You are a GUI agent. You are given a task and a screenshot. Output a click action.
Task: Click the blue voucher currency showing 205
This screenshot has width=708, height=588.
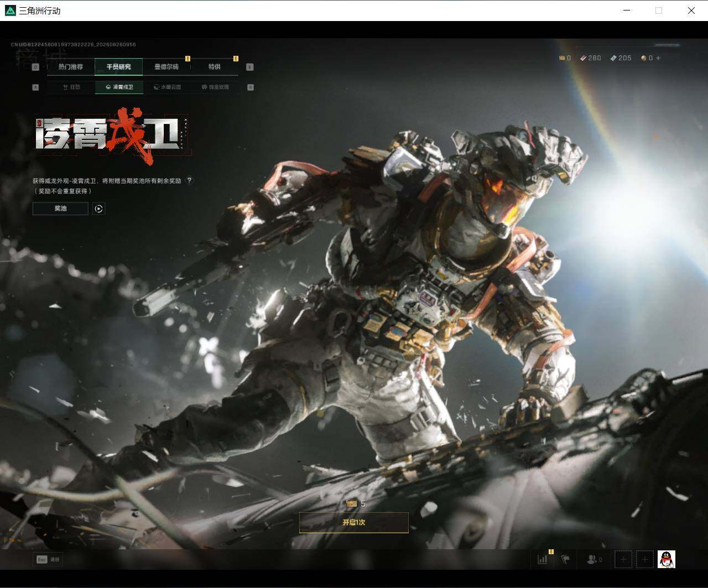click(x=621, y=58)
